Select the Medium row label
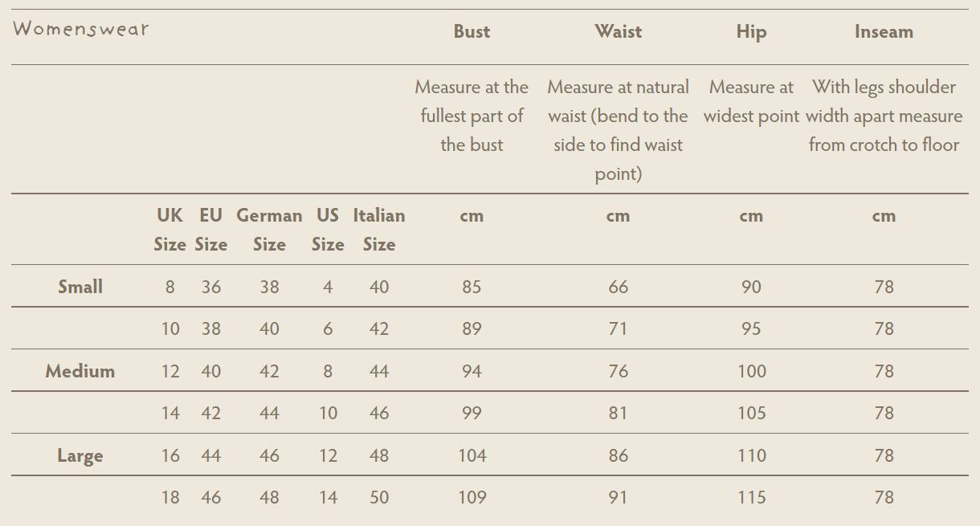980x526 pixels. pos(80,371)
